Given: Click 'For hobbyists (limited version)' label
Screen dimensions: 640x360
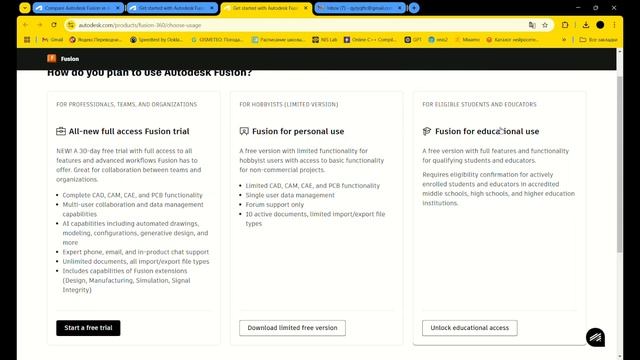Looking at the screenshot, I should click(x=289, y=104).
